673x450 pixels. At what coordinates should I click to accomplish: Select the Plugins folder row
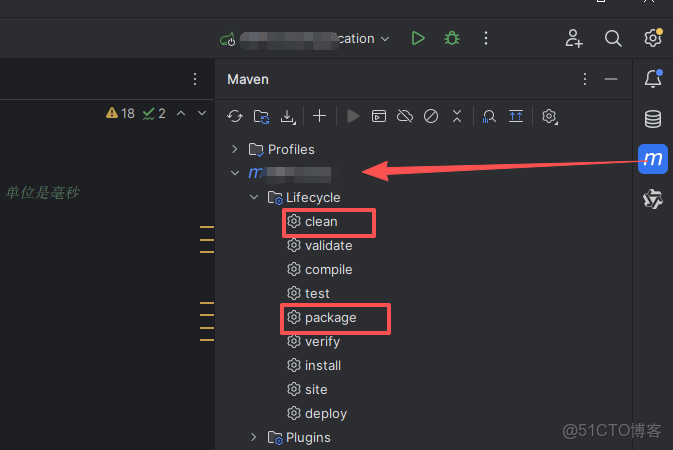click(x=299, y=438)
